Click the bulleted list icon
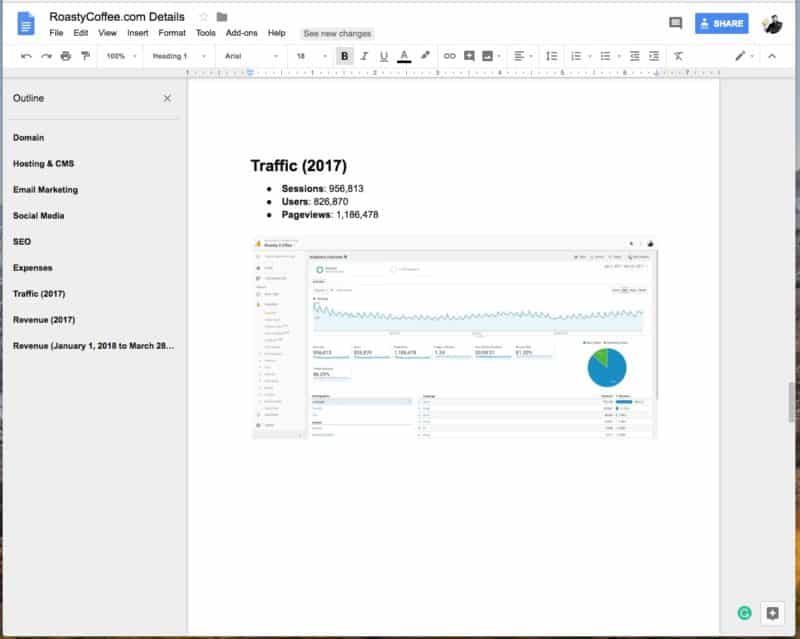Screen dimensions: 800x639 point(605,56)
